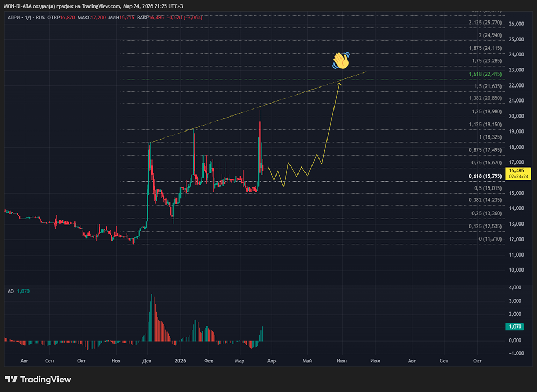Click the −0,520 (−3,06%) change value
The width and height of the screenshot is (537, 392).
pyautogui.click(x=185, y=18)
